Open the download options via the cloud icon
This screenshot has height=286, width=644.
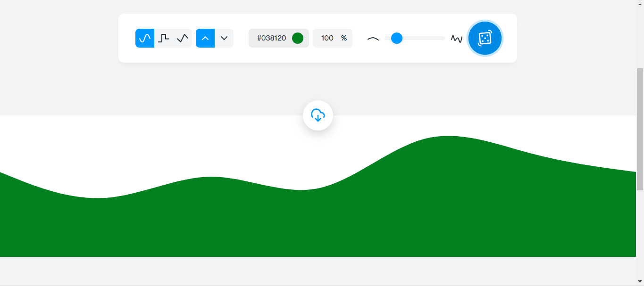tap(318, 115)
